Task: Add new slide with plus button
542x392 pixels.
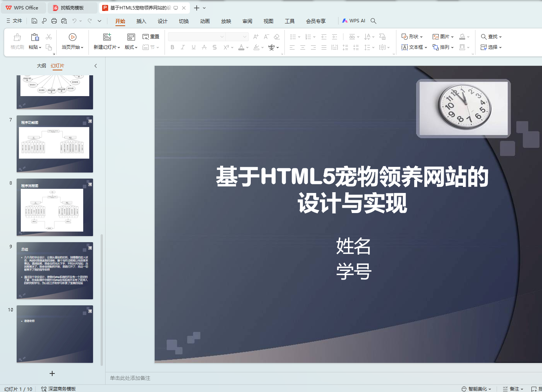Action: click(x=52, y=373)
